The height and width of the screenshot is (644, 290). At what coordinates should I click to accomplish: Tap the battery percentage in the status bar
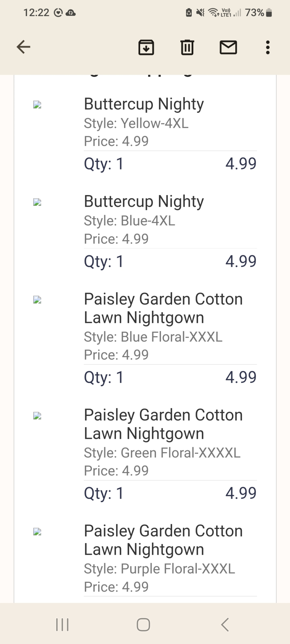255,13
